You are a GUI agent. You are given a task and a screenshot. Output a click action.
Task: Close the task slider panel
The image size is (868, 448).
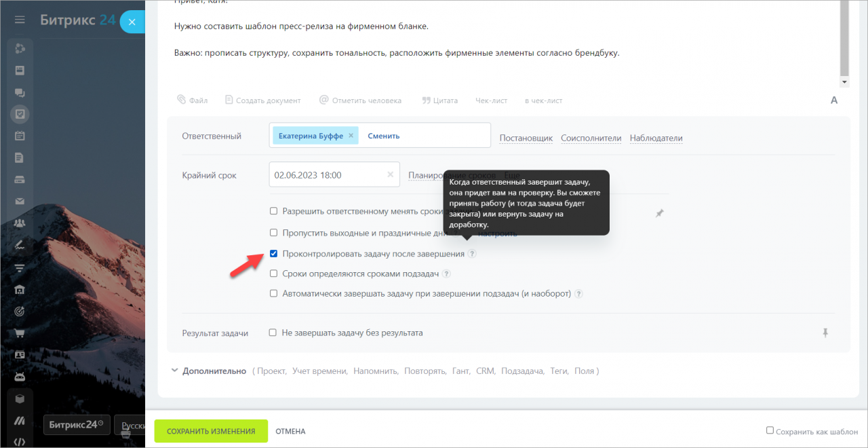[x=132, y=22]
